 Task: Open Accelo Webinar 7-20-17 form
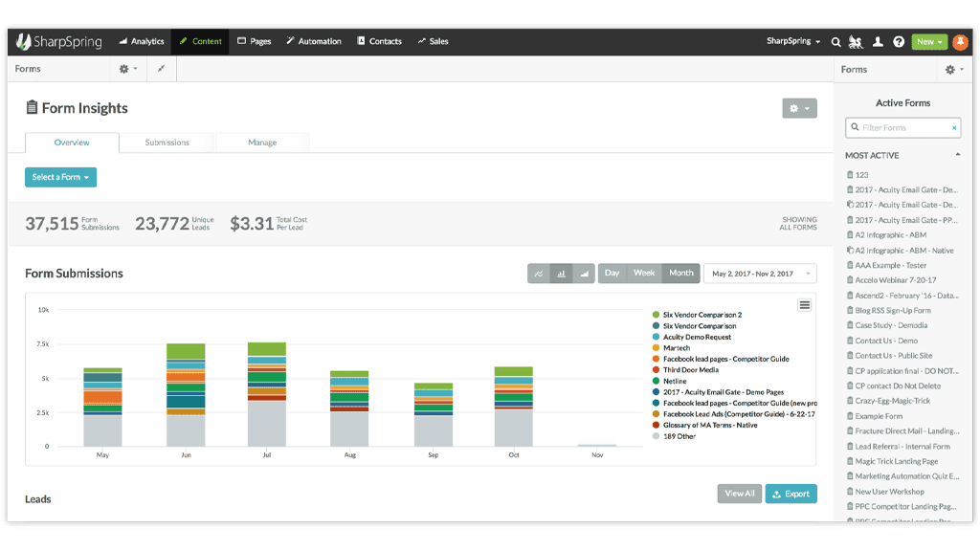(x=891, y=280)
